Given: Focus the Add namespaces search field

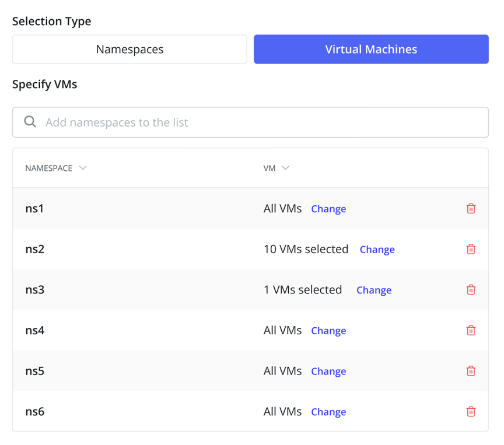Looking at the screenshot, I should point(257,122).
